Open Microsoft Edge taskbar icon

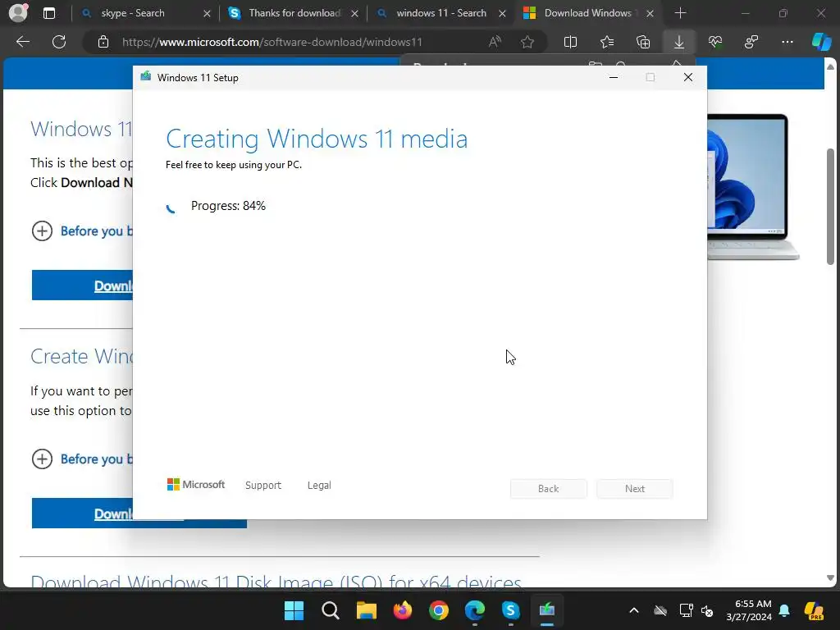point(475,610)
